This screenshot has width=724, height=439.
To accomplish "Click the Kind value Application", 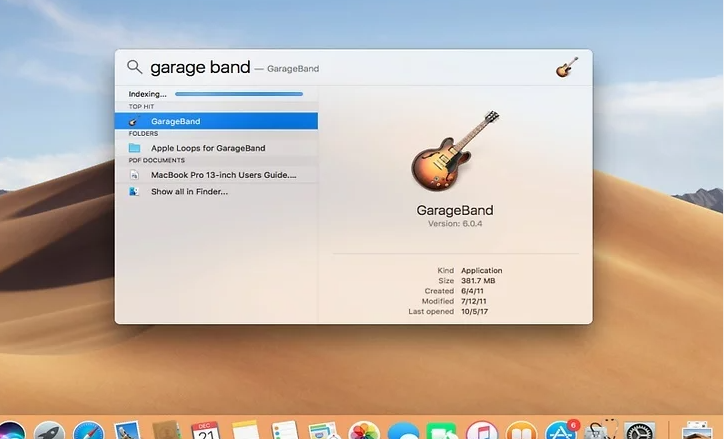I will (482, 271).
